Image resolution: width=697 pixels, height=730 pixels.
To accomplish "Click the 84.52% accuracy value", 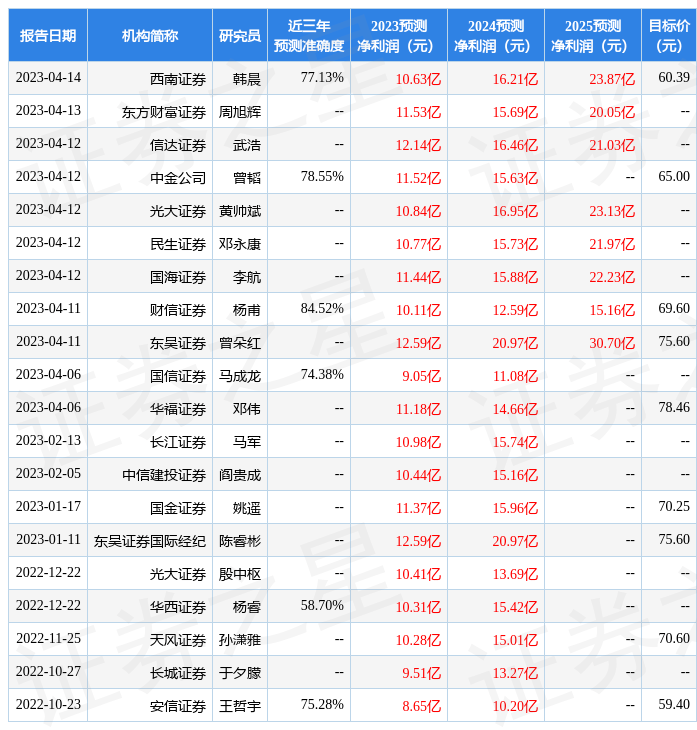I will tap(322, 309).
